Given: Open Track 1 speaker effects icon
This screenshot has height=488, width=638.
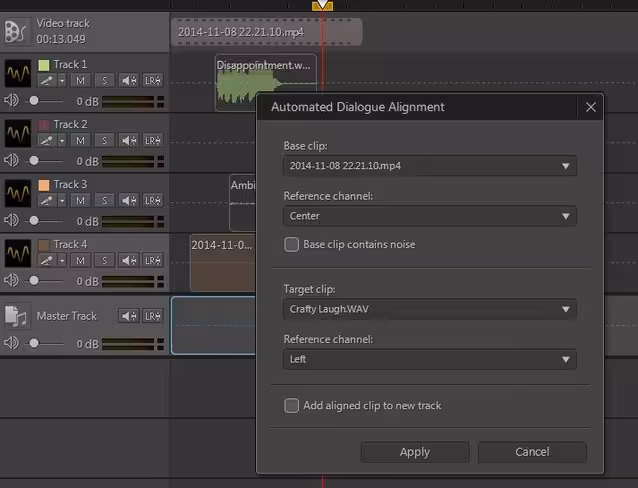Looking at the screenshot, I should (129, 81).
